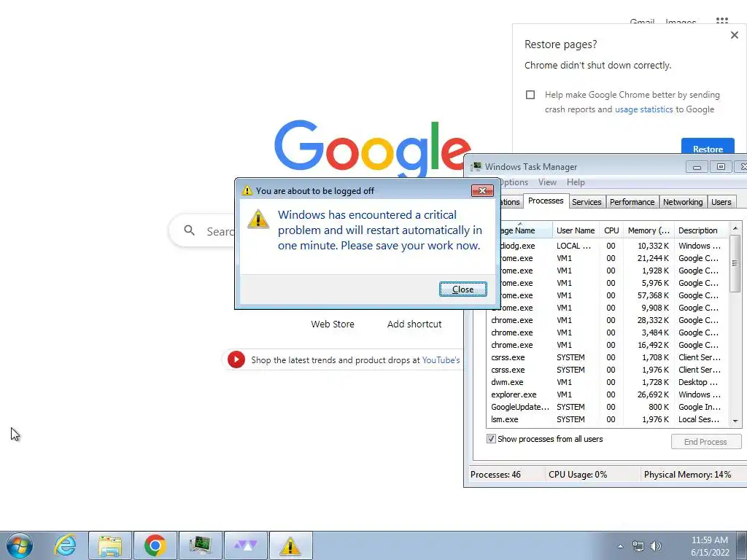Uncheck Show processes from all users

[x=491, y=438]
